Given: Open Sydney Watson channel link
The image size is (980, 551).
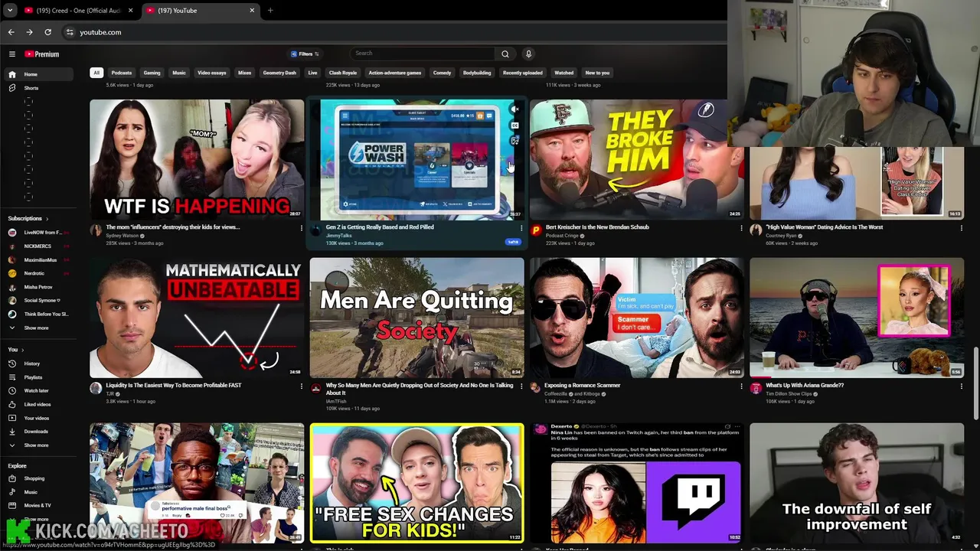Looking at the screenshot, I should tap(122, 236).
